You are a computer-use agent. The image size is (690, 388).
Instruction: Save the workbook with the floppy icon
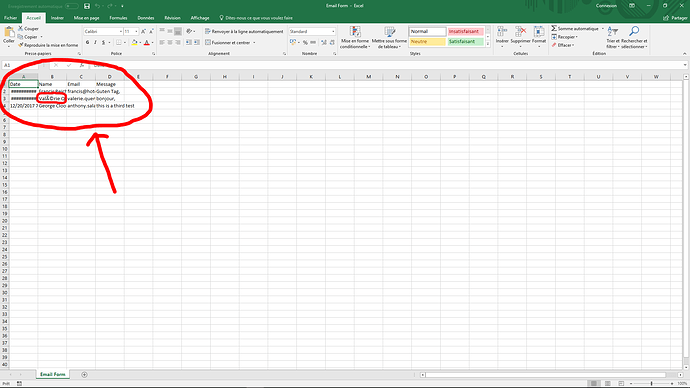pyautogui.click(x=87, y=6)
